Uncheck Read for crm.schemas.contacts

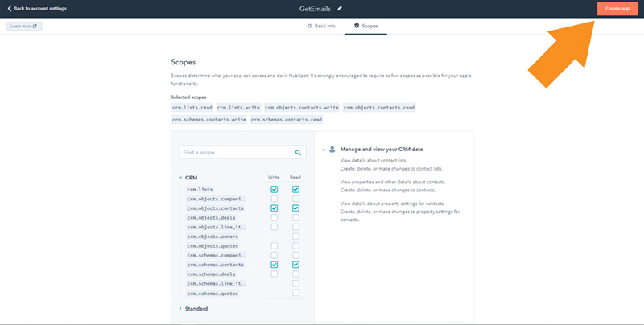pos(295,265)
